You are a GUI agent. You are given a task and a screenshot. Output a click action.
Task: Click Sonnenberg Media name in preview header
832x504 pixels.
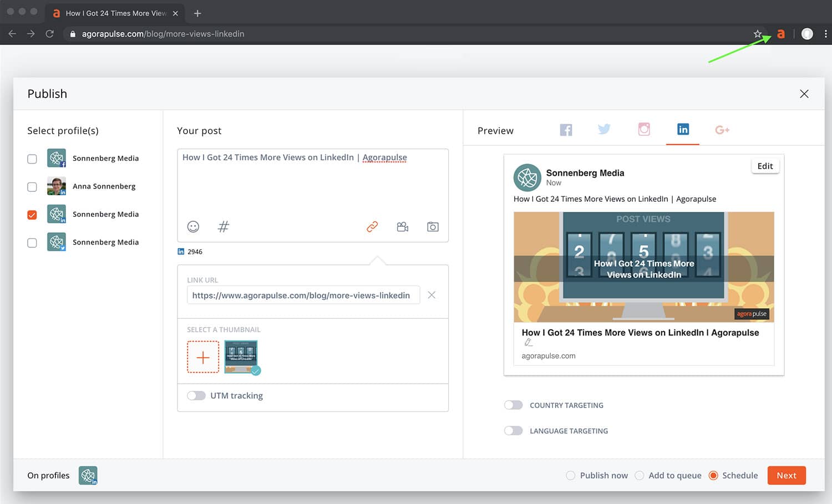(585, 173)
